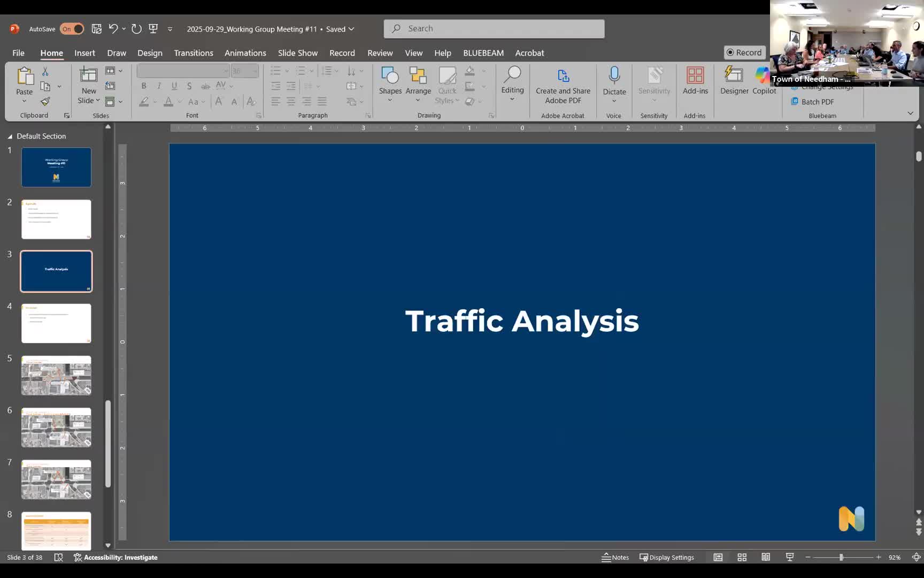Viewport: 924px width, 578px height.
Task: Collapse the Default Section
Action: [10, 136]
